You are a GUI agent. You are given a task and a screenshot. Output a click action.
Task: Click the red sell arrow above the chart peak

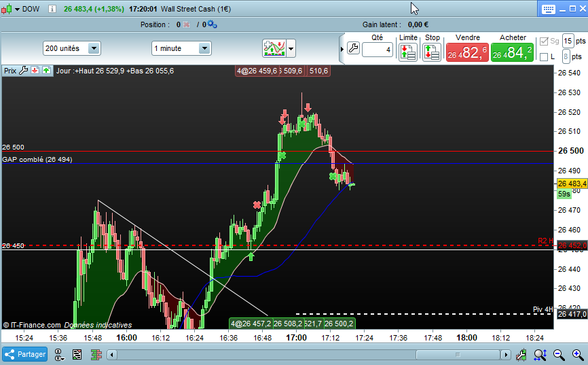pyautogui.click(x=308, y=107)
